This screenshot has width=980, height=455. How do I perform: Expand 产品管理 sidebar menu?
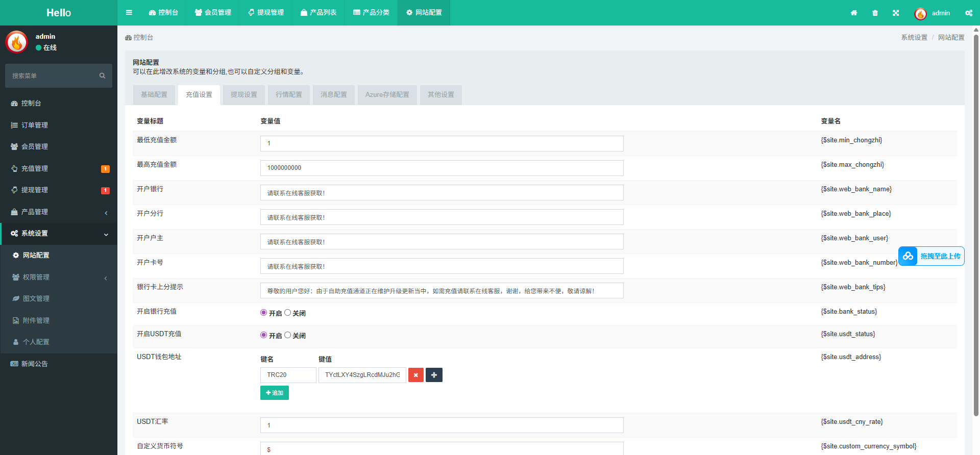point(59,212)
